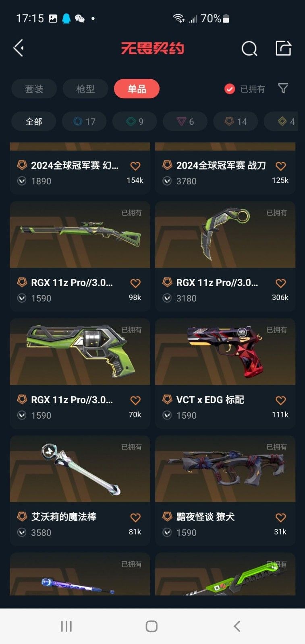The height and width of the screenshot is (644, 305).
Task: Tap the back arrow in the header
Action: pyautogui.click(x=19, y=48)
